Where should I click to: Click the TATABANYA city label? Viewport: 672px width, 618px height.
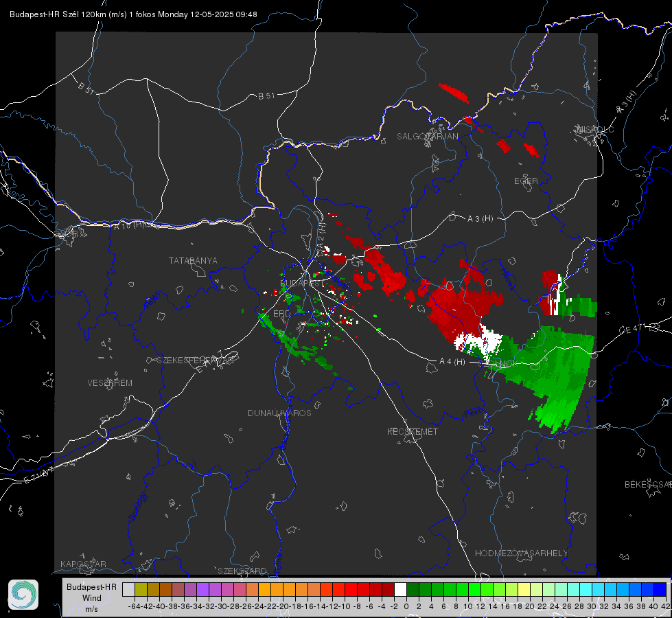[193, 261]
